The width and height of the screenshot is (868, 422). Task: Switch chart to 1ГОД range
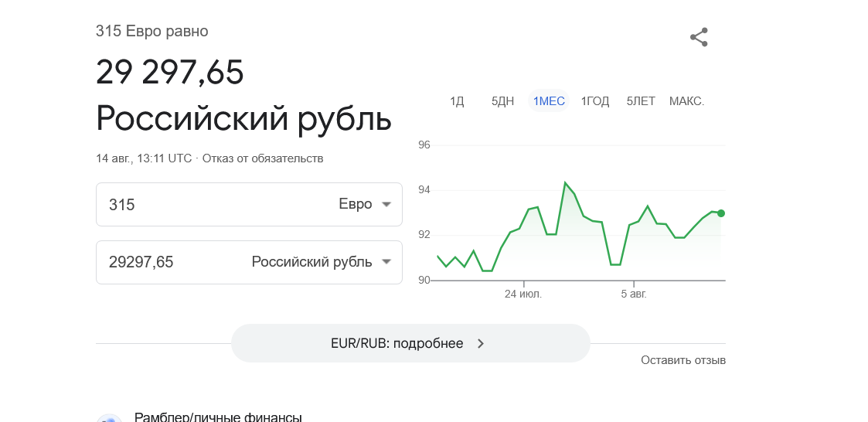[x=595, y=101]
